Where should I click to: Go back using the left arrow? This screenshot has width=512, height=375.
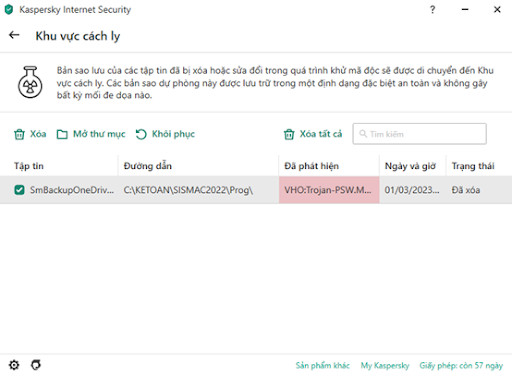[14, 35]
